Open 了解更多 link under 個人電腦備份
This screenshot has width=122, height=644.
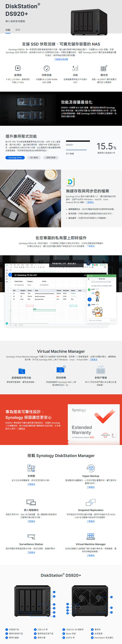pos(31,521)
